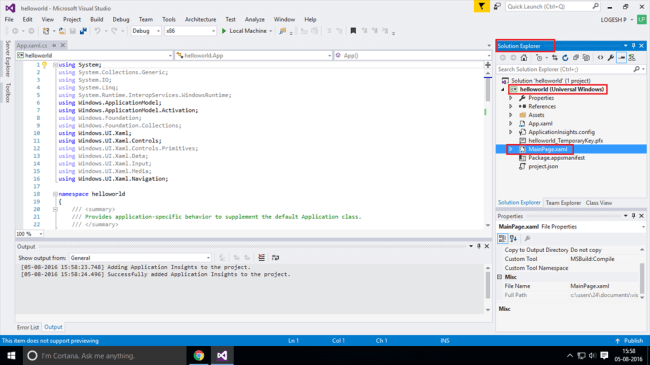Viewport: 650px width, 365px height.
Task: Switch to the Class View tab
Action: (599, 203)
